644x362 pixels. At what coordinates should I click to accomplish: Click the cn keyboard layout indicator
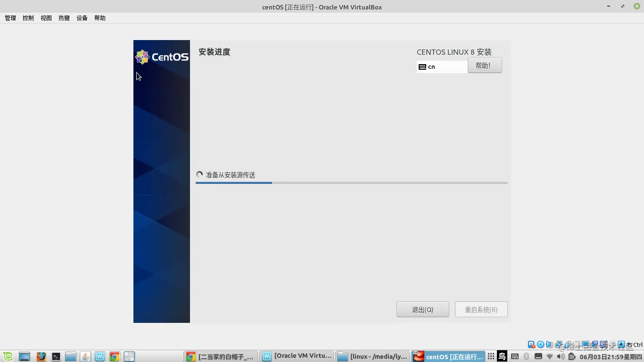[442, 67]
